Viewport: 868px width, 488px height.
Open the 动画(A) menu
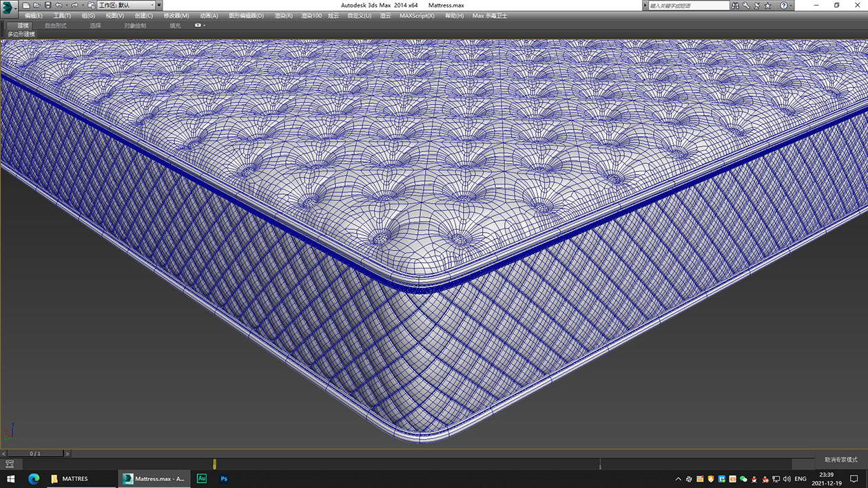209,16
